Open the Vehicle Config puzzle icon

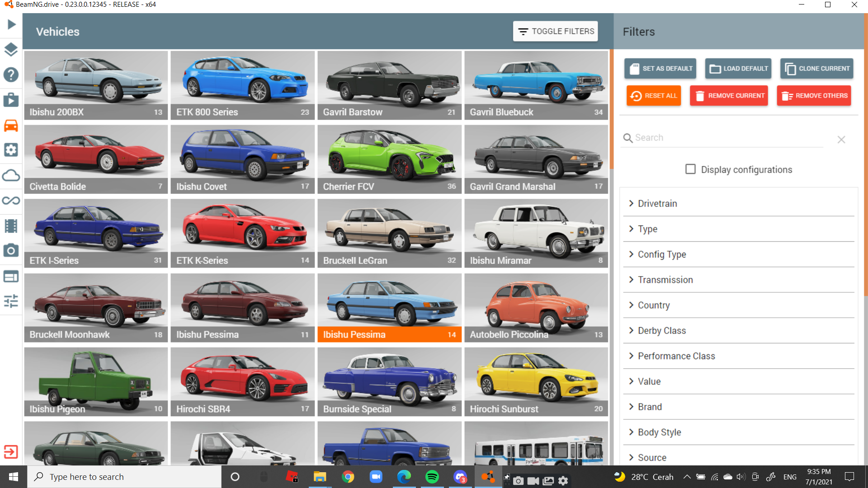click(x=11, y=150)
